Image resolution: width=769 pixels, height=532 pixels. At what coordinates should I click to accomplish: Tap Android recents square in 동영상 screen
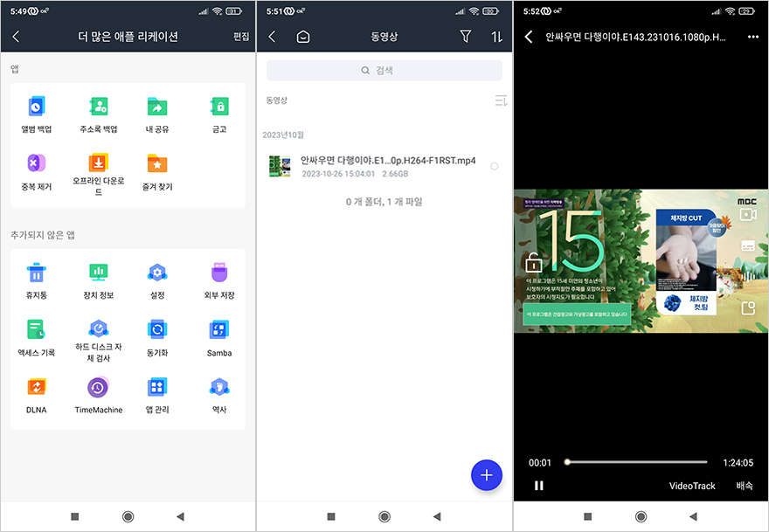pyautogui.click(x=331, y=516)
